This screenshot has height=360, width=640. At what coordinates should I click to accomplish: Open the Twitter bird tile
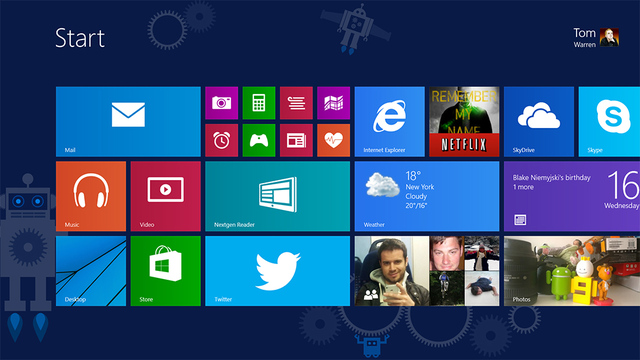click(x=278, y=271)
